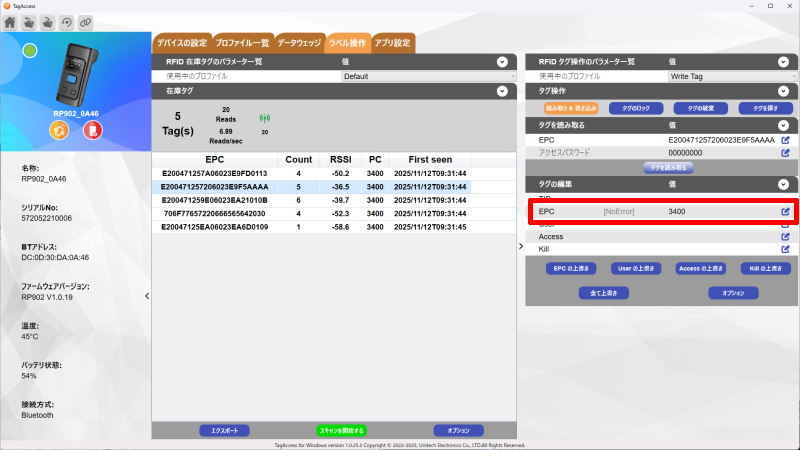The image size is (800, 450).
Task: Click edit icon for the Access row
Action: (785, 236)
